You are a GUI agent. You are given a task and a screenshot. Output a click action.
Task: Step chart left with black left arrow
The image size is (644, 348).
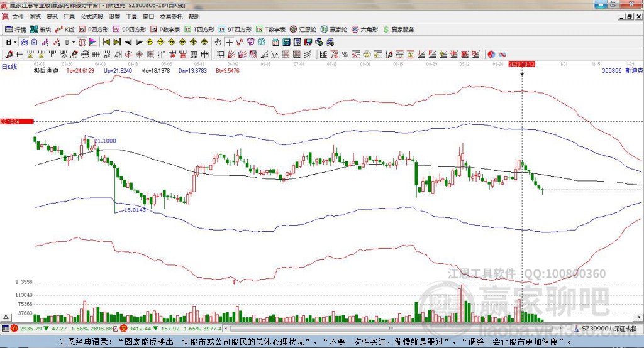(128, 42)
